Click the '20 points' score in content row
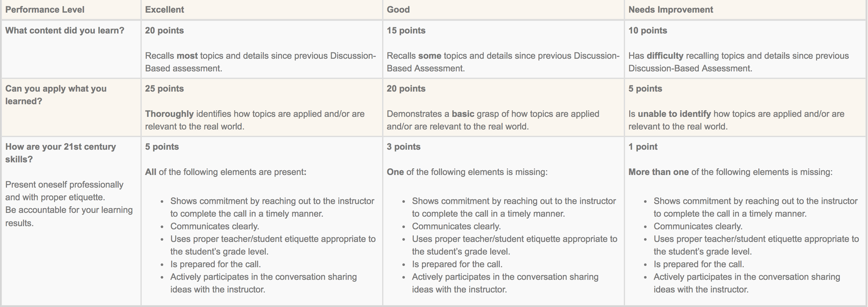 click(x=164, y=30)
